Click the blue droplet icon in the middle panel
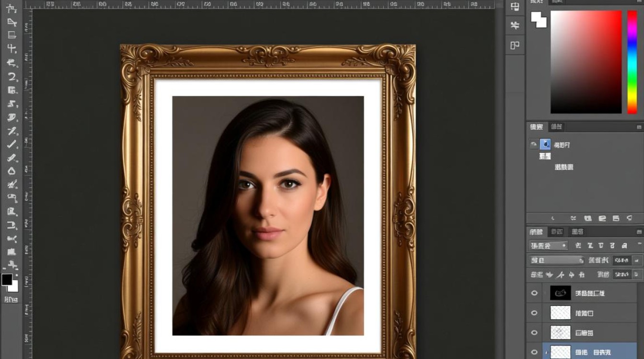Screen dimensions: 644x359 [545, 144]
